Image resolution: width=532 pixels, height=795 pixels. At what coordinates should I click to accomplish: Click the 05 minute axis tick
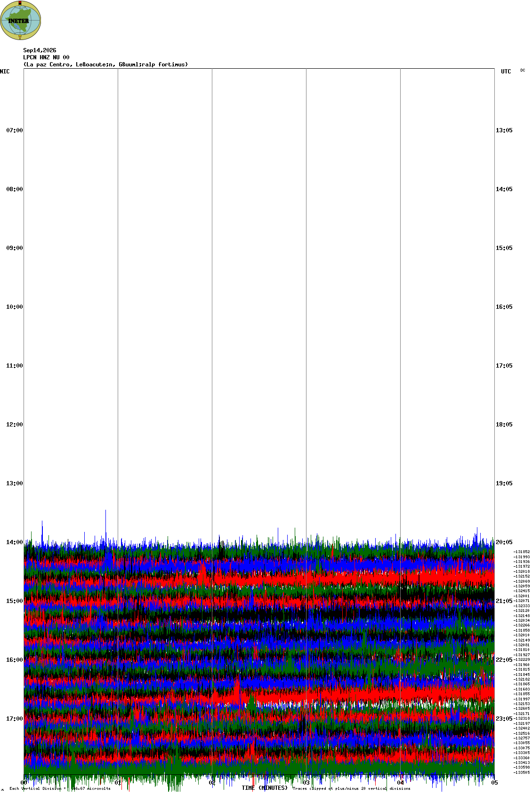494,783
